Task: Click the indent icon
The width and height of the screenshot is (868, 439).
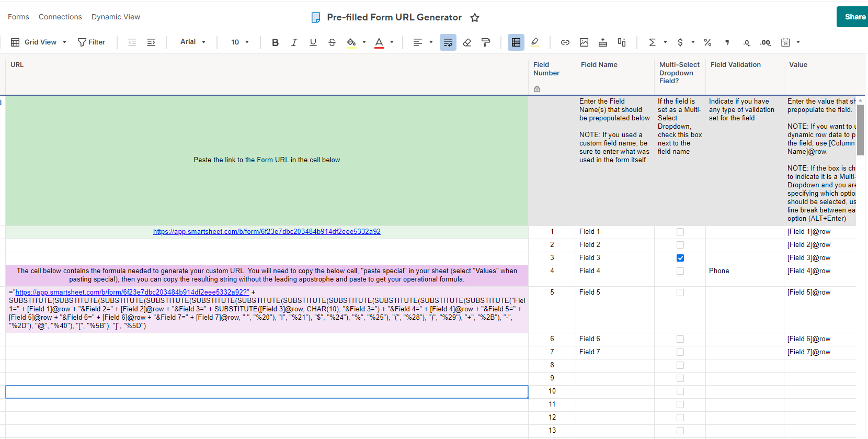Action: pyautogui.click(x=151, y=42)
